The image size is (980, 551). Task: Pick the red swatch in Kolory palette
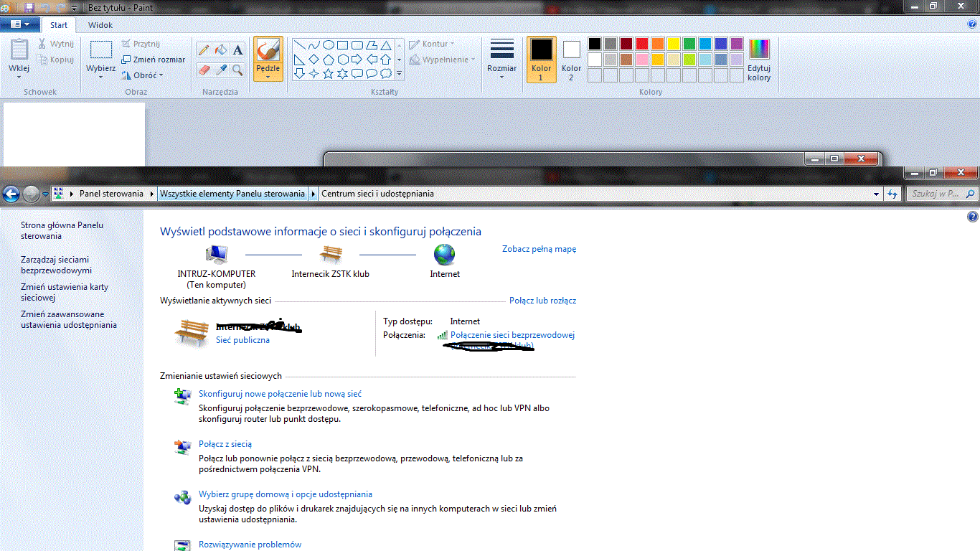pyautogui.click(x=641, y=43)
